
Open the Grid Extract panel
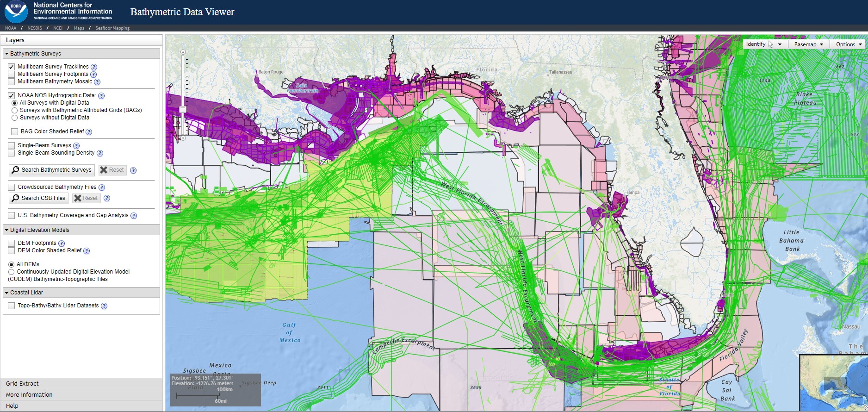pyautogui.click(x=81, y=384)
